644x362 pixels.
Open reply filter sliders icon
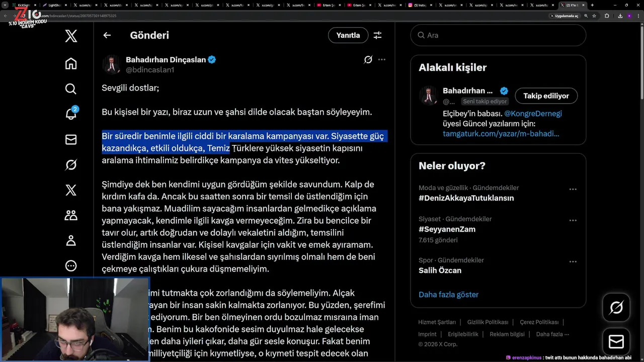coord(377,35)
